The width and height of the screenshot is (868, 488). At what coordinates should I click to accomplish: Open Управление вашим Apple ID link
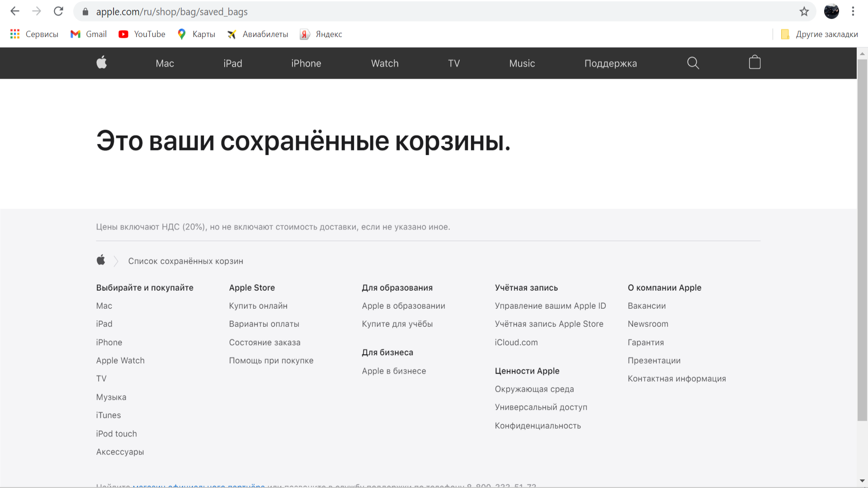[x=550, y=306]
